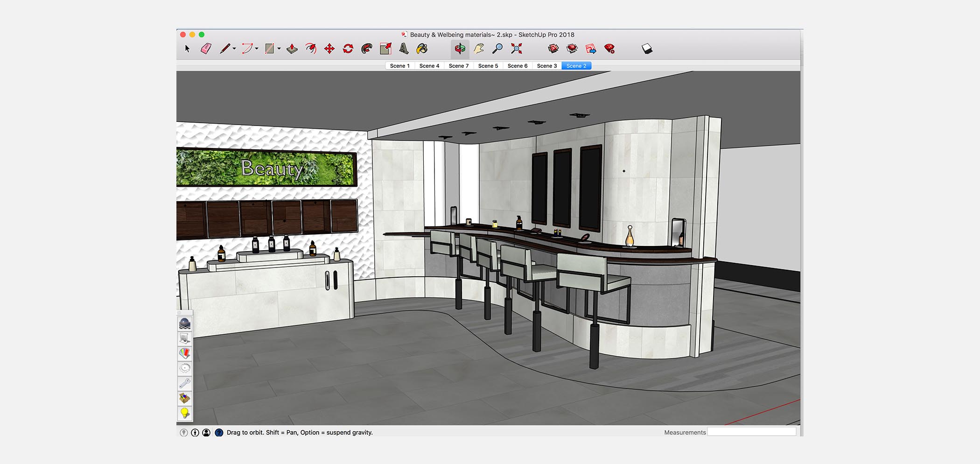
Task: Click the rightmost black-and-white box toolbar icon
Action: pos(647,49)
